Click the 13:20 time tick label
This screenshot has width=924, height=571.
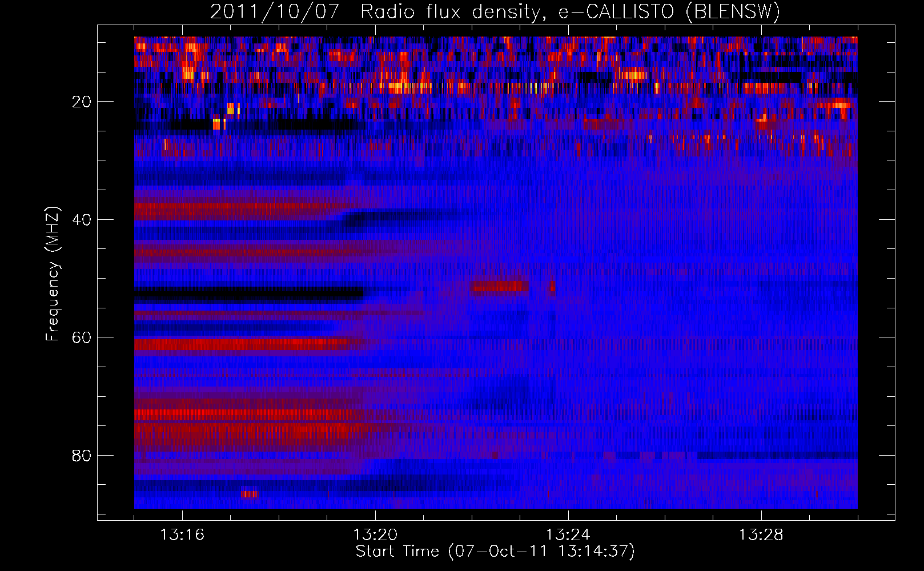pyautogui.click(x=375, y=535)
